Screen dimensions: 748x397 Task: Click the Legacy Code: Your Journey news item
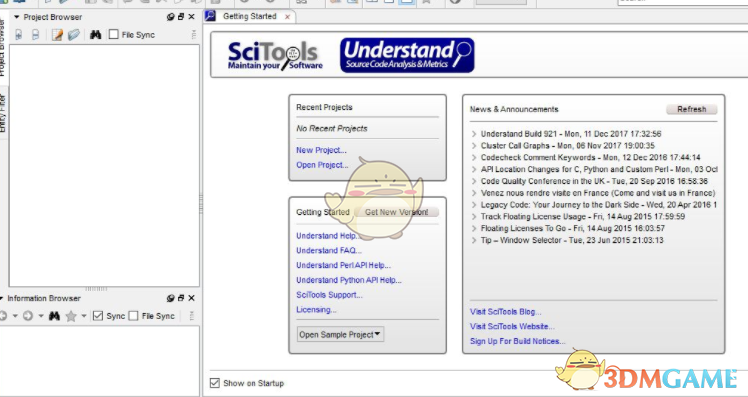point(599,205)
